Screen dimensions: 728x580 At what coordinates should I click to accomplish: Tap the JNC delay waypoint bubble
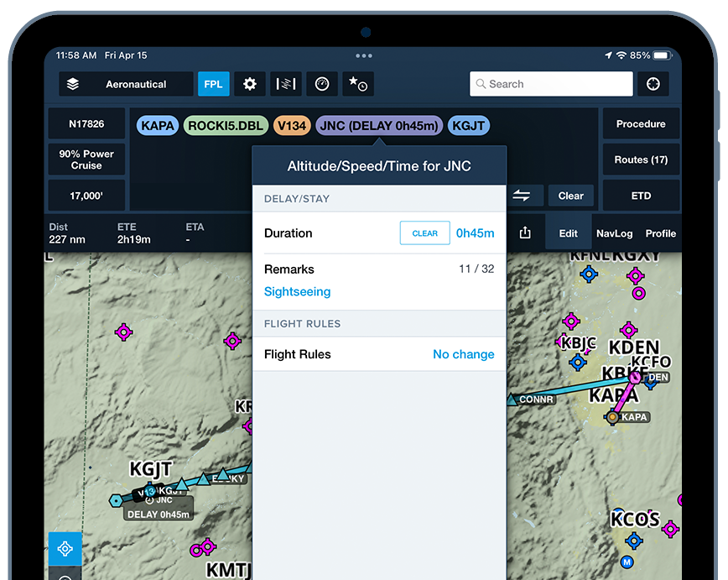pos(379,125)
